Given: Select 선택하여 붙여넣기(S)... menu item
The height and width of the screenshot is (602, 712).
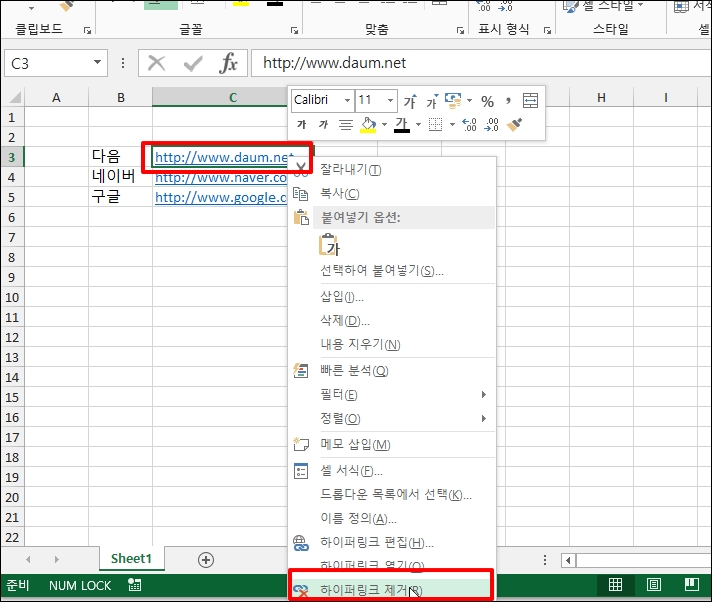Looking at the screenshot, I should (x=392, y=271).
